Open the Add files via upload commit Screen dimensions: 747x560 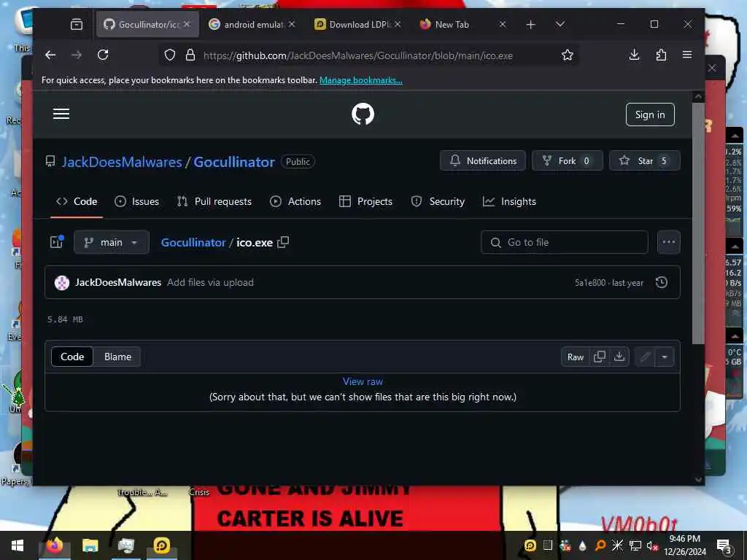pyautogui.click(x=210, y=282)
